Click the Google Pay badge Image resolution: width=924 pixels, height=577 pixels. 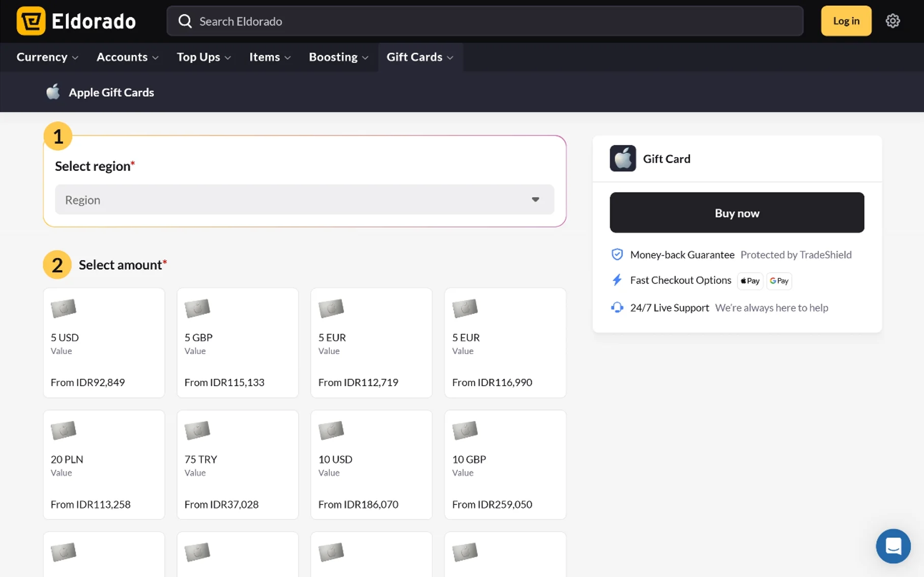point(779,281)
